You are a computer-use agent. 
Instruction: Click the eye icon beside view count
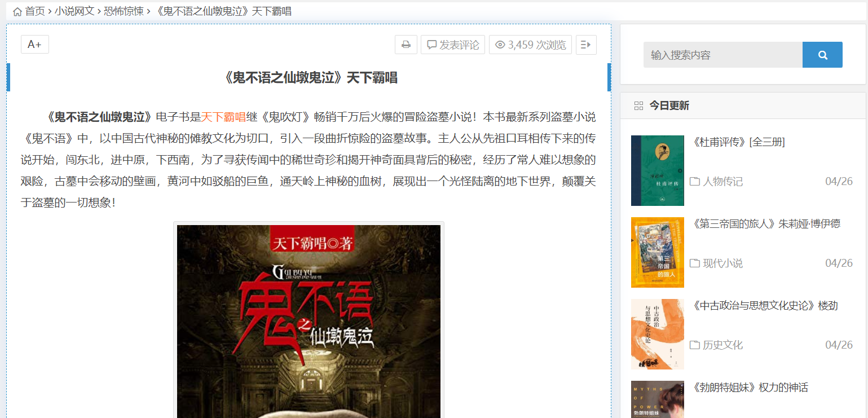point(500,45)
